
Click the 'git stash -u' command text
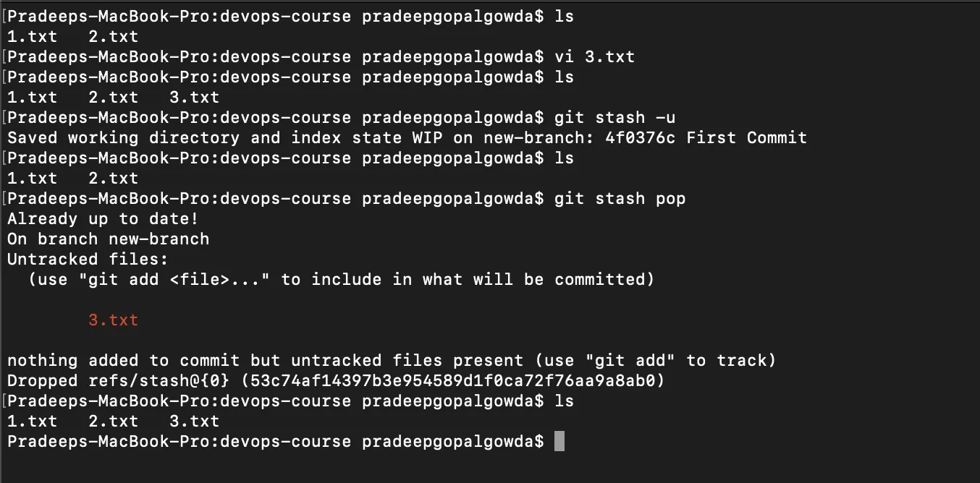pos(614,117)
